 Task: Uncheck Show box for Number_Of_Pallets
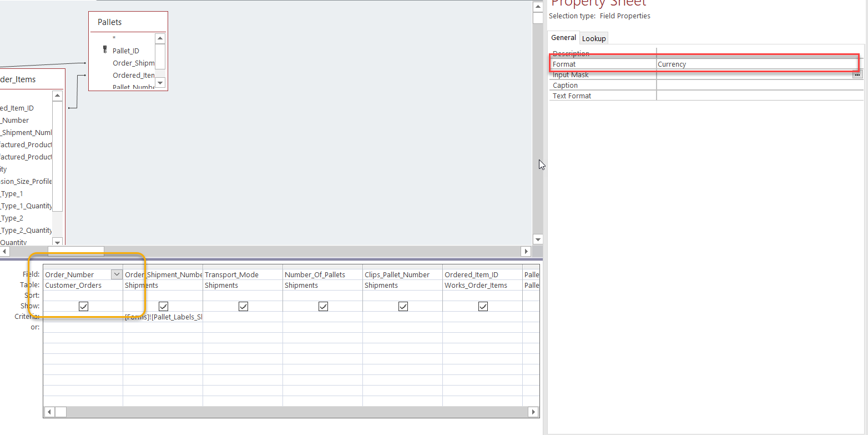(x=323, y=306)
